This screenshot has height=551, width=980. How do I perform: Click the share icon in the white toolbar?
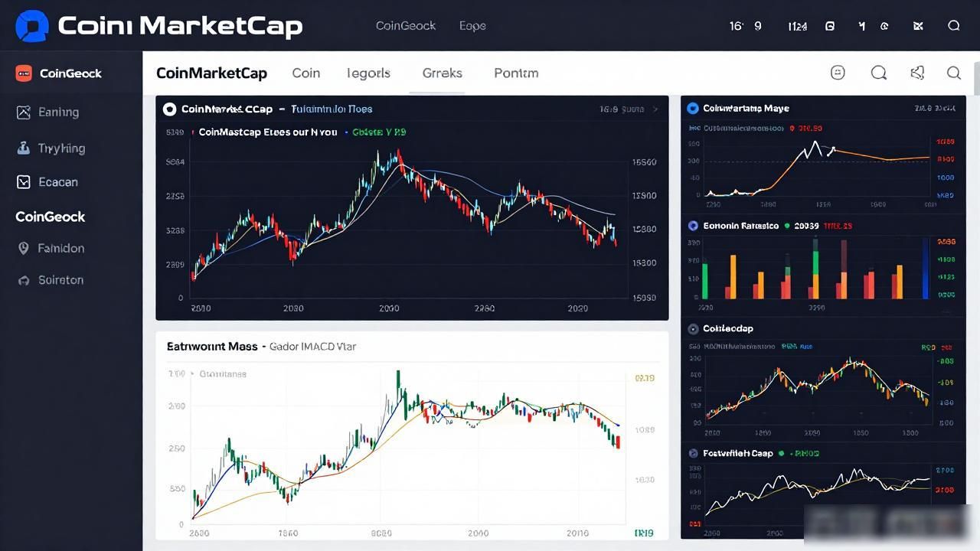click(x=917, y=73)
